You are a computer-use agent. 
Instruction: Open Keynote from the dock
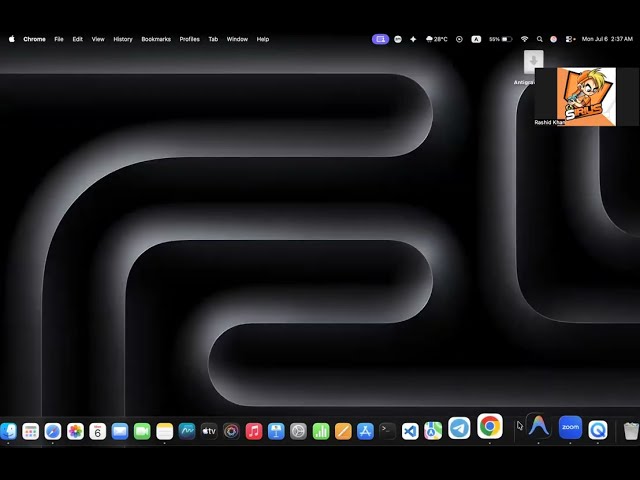pos(276,431)
